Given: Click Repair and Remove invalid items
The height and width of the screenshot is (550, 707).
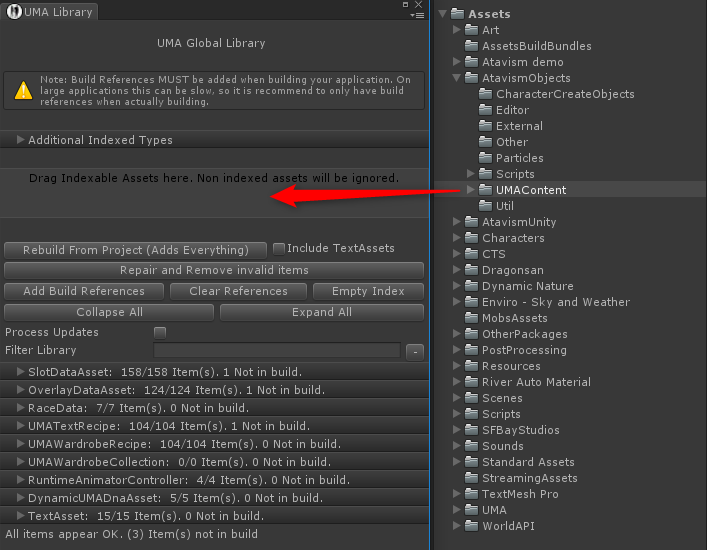Looking at the screenshot, I should pos(214,270).
